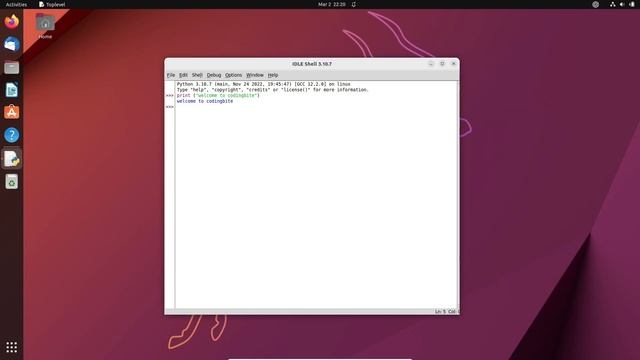Open the Help icon in the dock

pyautogui.click(x=11, y=135)
